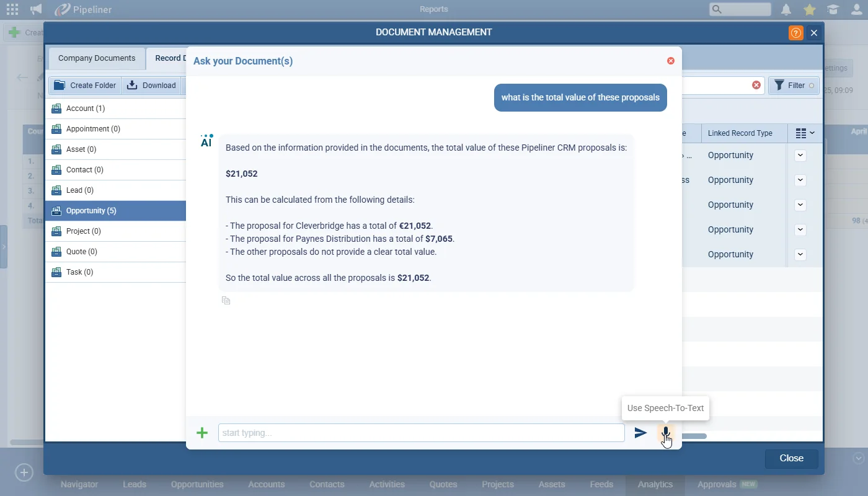Switch to the Company Documents tab

97,58
